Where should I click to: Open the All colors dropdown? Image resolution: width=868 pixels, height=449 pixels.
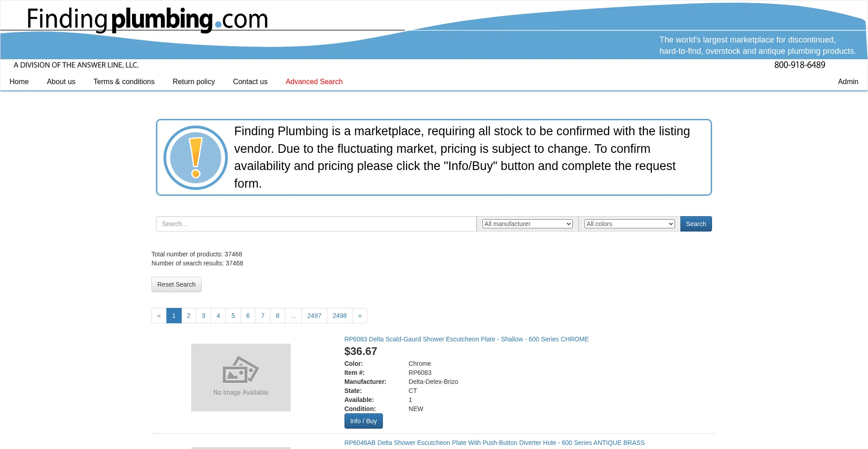click(x=629, y=224)
